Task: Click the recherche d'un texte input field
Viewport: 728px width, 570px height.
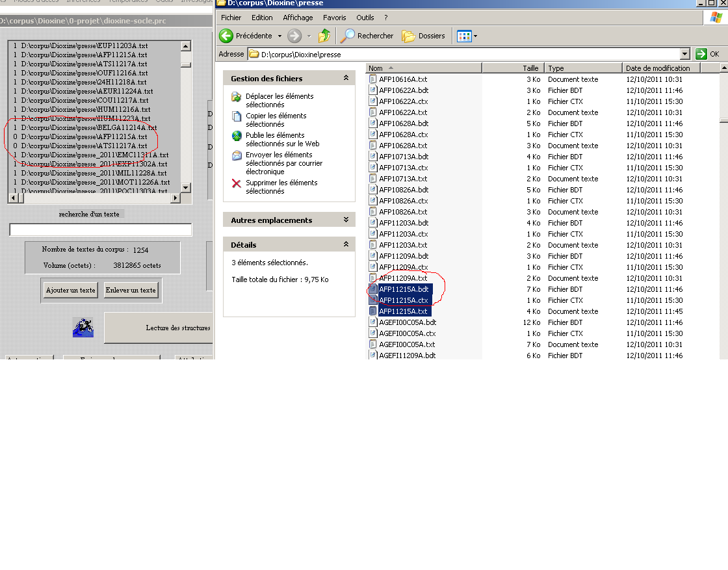Action: (100, 230)
